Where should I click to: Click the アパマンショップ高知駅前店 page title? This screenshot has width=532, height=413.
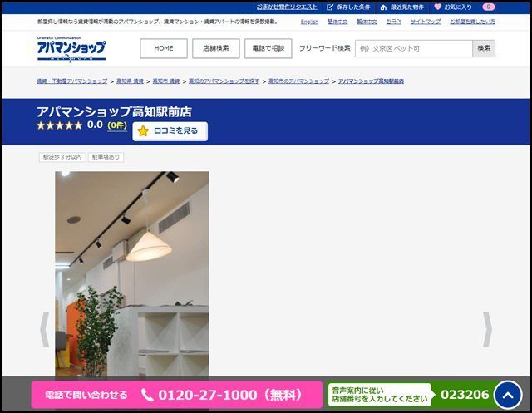[x=115, y=111]
